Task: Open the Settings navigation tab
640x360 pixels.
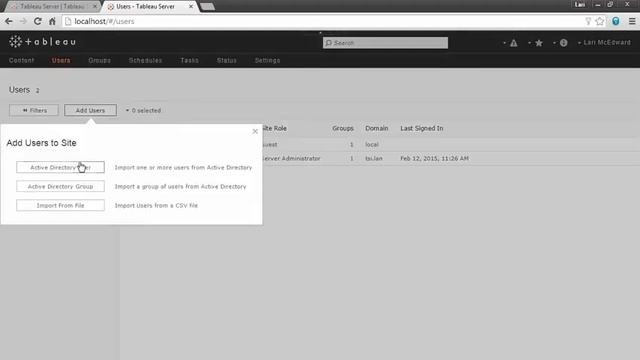Action: (267, 60)
